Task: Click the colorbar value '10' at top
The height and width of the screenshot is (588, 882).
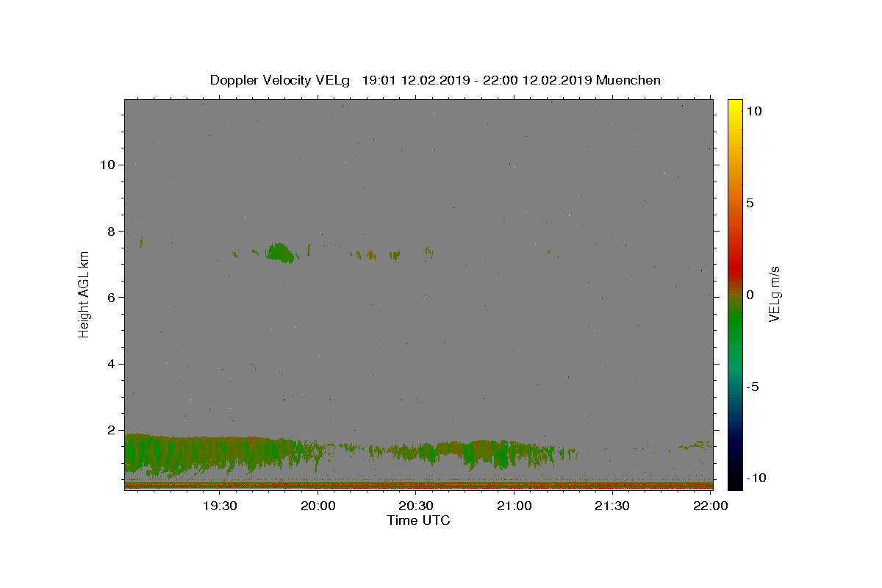Action: [x=753, y=111]
